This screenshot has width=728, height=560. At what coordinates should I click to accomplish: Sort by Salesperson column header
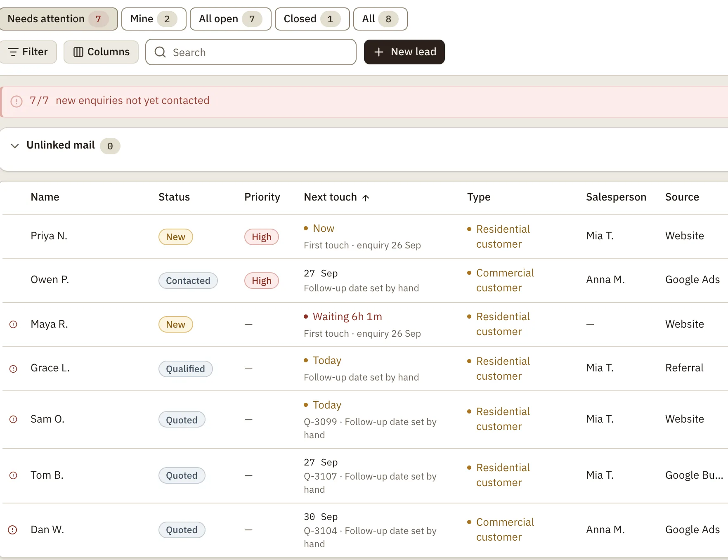tap(616, 197)
